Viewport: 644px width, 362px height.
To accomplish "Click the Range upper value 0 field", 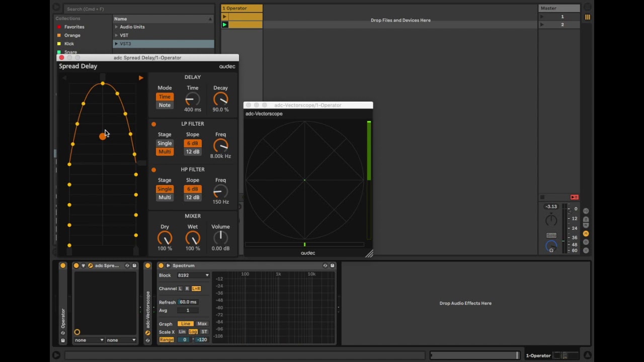I will [x=185, y=340].
